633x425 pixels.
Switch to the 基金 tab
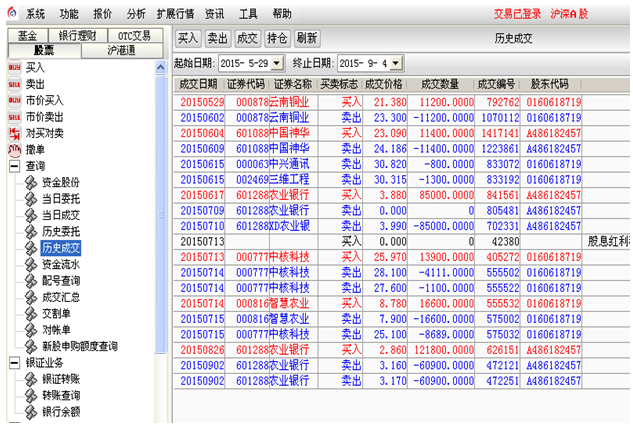(x=28, y=36)
